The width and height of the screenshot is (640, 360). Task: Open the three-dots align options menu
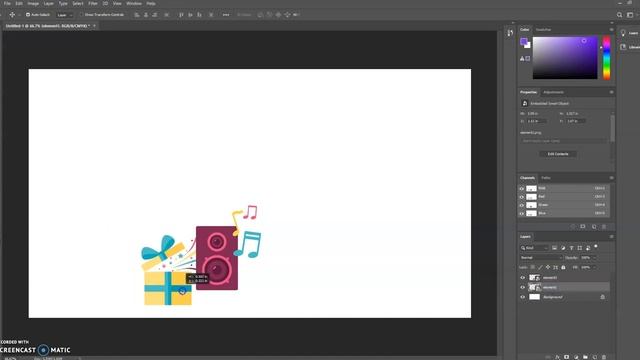[x=226, y=15]
